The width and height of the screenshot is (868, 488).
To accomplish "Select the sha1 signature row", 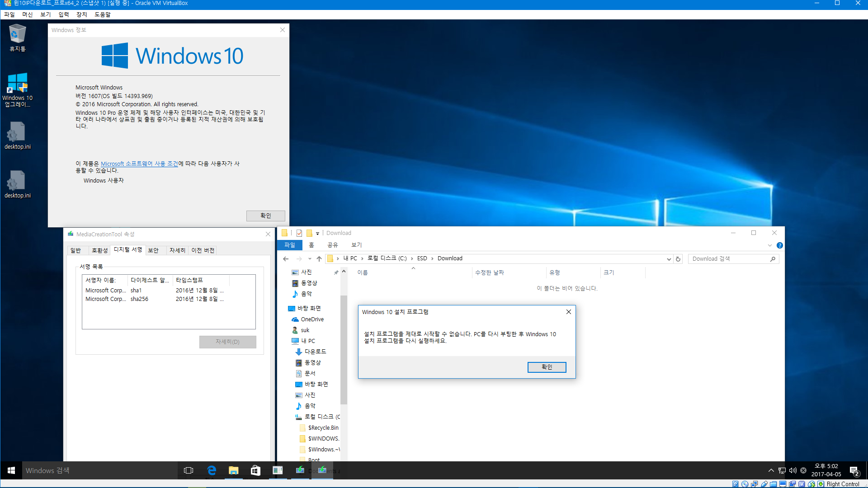I will coord(154,291).
